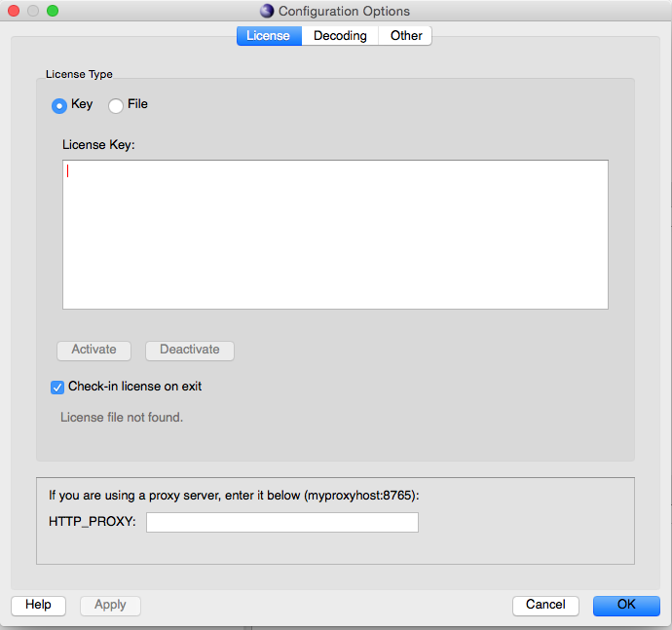Maximize the window with the green button
Viewport: 672px width, 630px height.
[53, 11]
